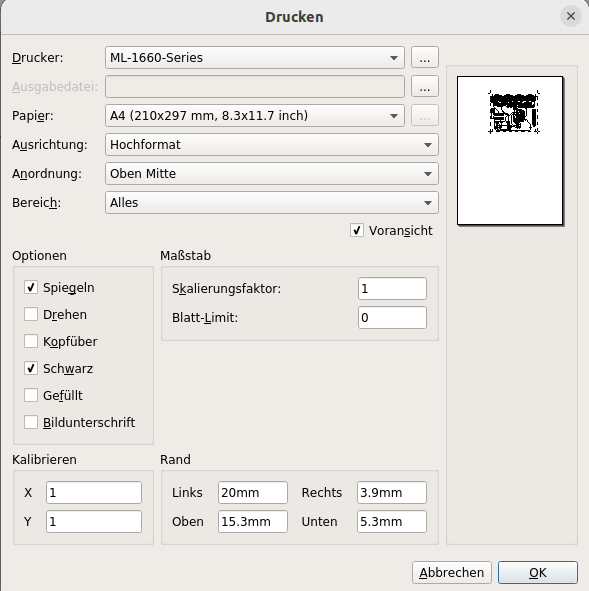Enable the Gefüllt checkbox
589x591 pixels.
point(31,395)
